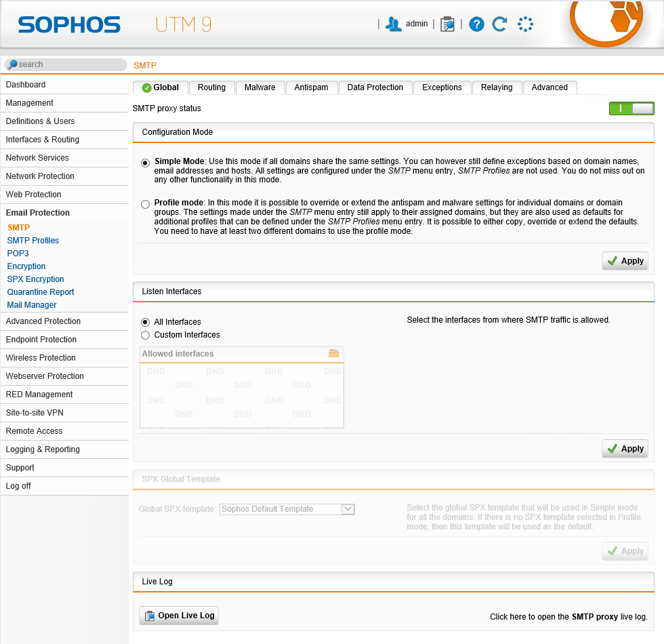Click the Live Log section header
664x644 pixels.
point(394,582)
